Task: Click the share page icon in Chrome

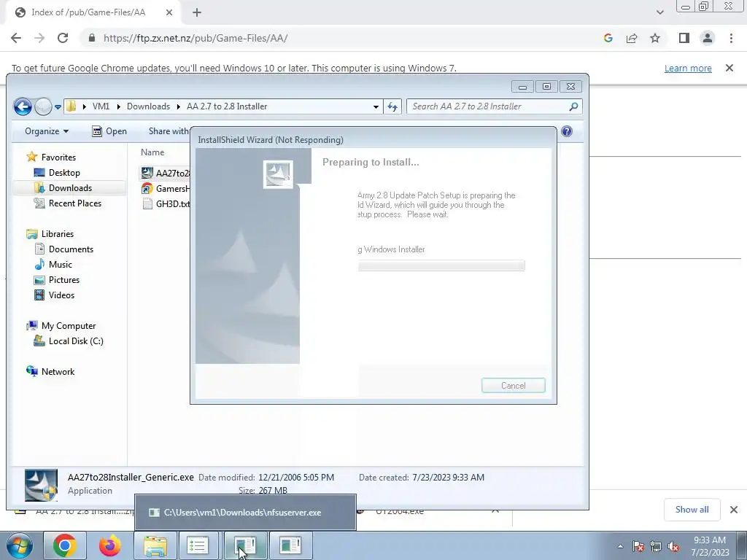Action: tap(632, 38)
